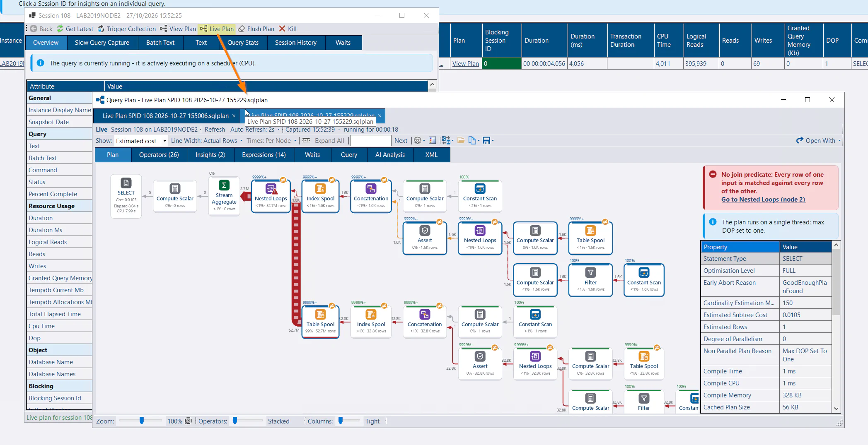Close the 155006.sqlplan tab
Screen dimensions: 868x445
click(234, 116)
